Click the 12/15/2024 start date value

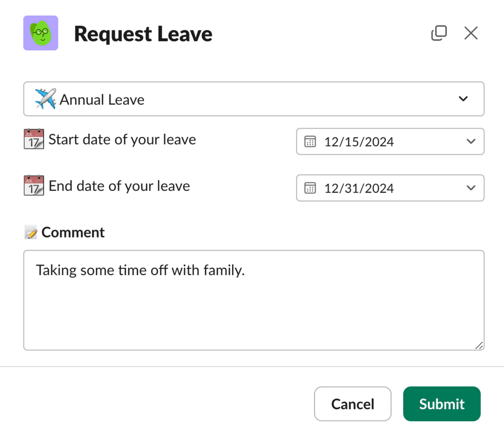point(359,142)
